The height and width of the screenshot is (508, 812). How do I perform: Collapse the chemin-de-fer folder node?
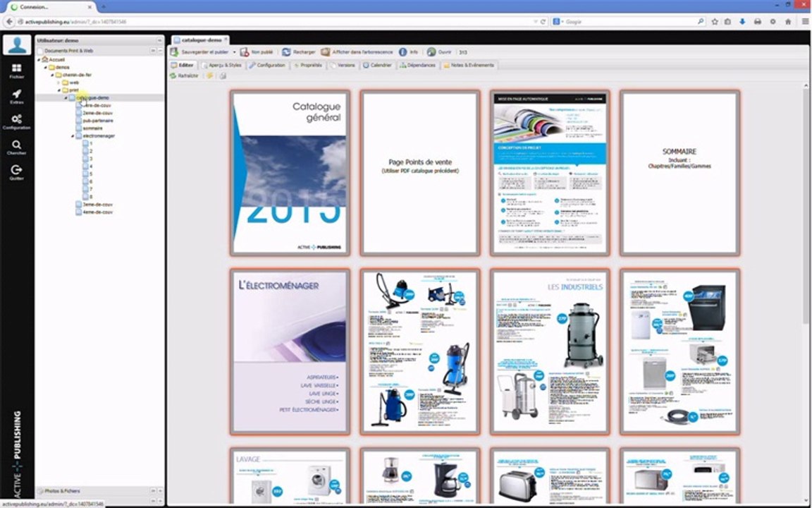pyautogui.click(x=52, y=75)
